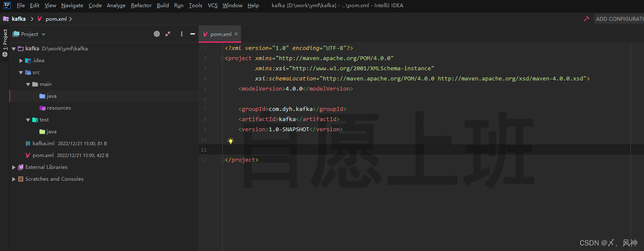Image resolution: width=644 pixels, height=251 pixels.
Task: Select kafka.iml file in tree
Action: (x=104, y=143)
